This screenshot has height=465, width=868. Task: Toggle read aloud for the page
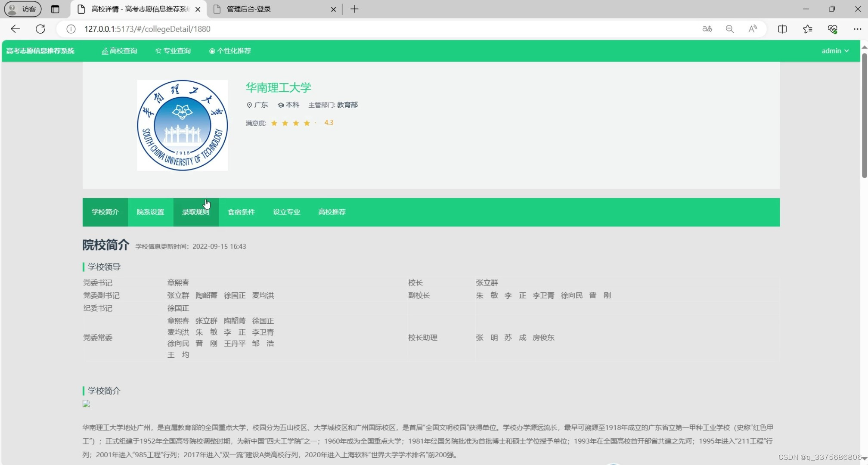(x=753, y=29)
